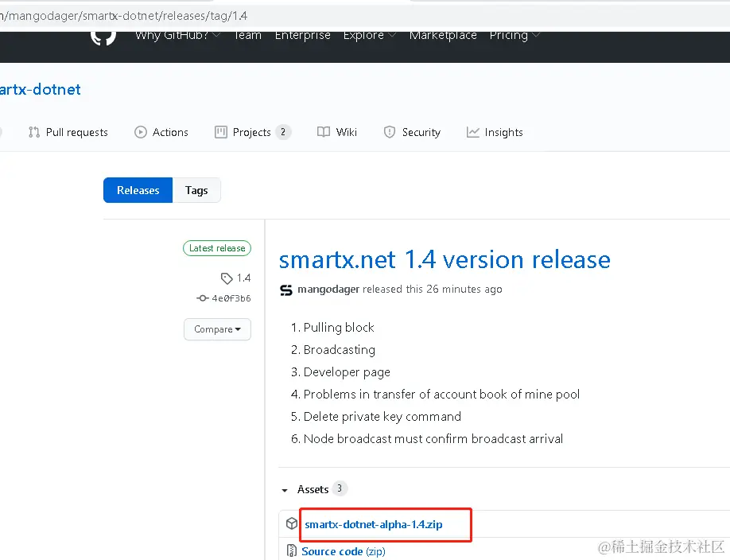Click the Insights graph icon
This screenshot has height=560, width=730.
(472, 132)
